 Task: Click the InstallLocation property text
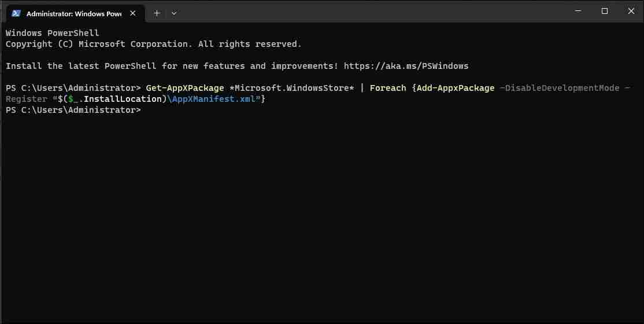pyautogui.click(x=122, y=99)
